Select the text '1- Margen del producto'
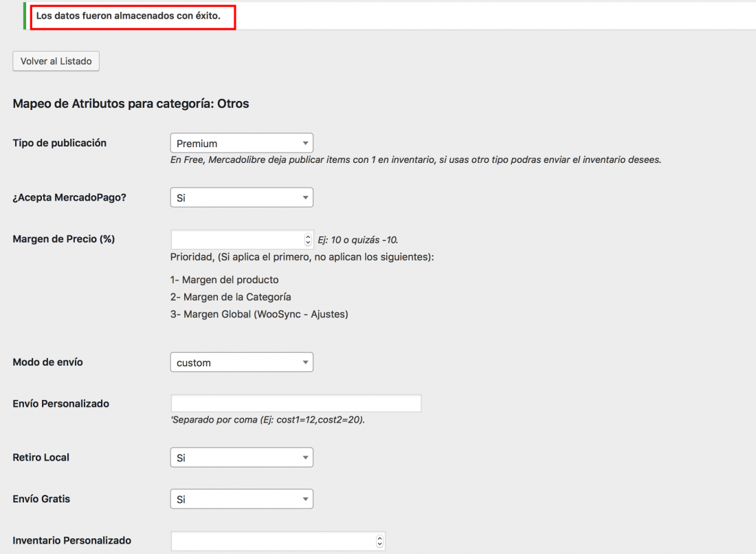Viewport: 756px width, 554px height. (x=224, y=280)
